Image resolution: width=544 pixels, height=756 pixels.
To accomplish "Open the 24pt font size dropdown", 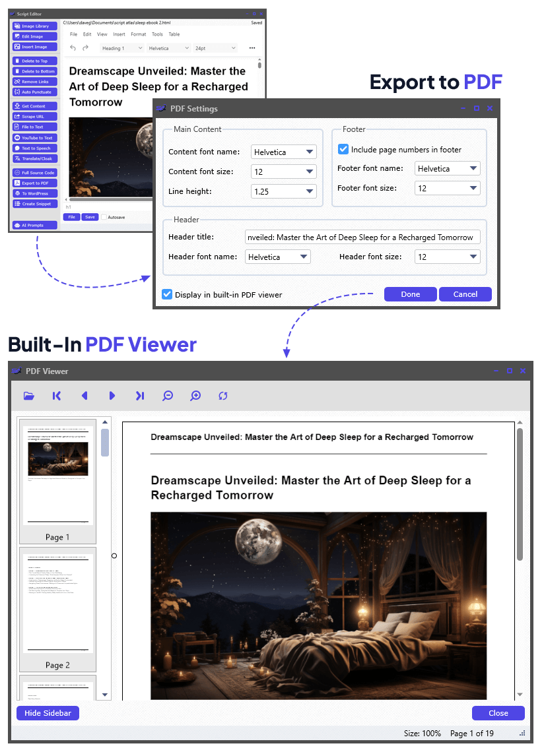I will coord(215,48).
